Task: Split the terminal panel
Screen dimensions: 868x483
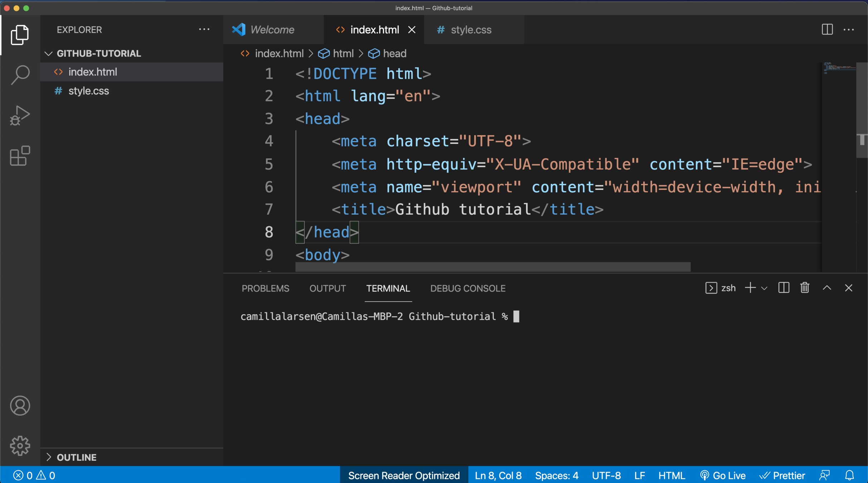Action: pos(784,288)
